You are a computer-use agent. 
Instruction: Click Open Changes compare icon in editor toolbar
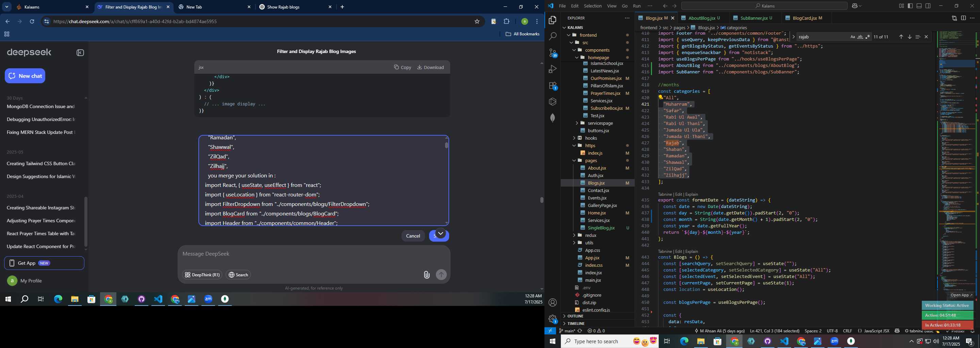tap(954, 18)
